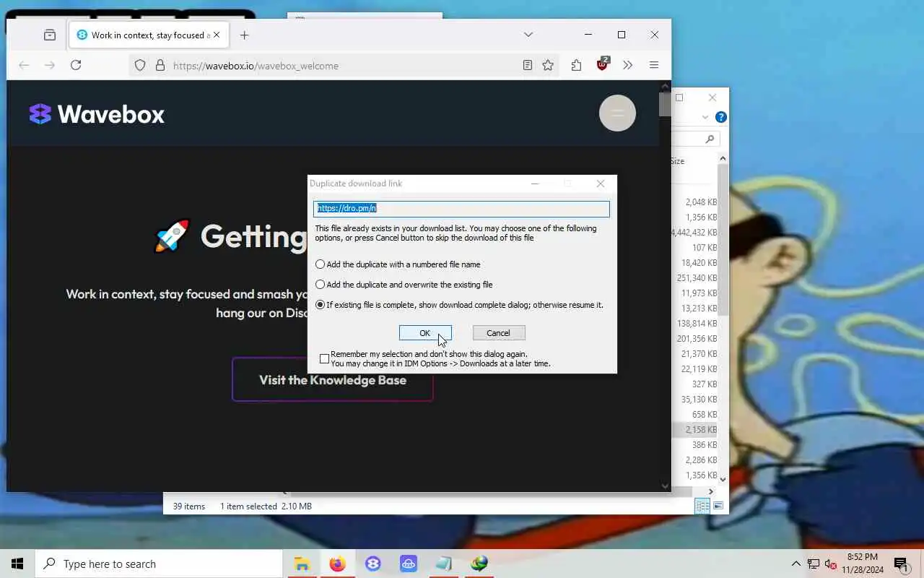Click the 2,158 KB file size row

(700, 430)
